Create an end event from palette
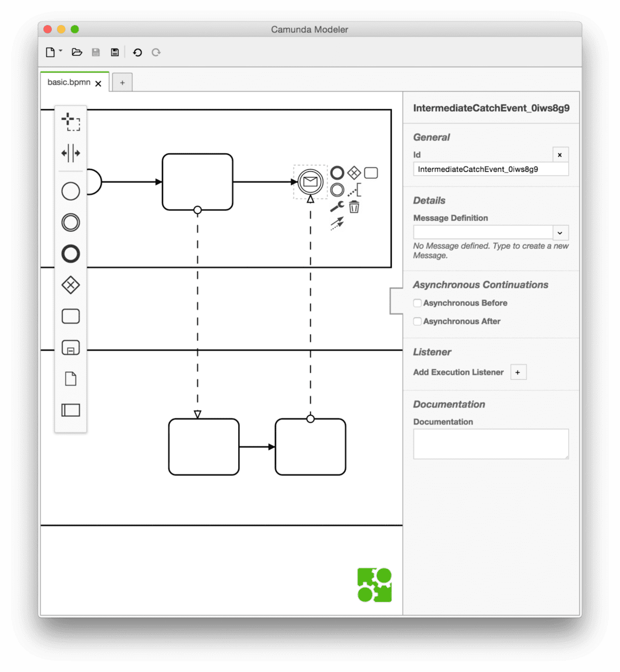This screenshot has height=672, width=620. click(71, 254)
